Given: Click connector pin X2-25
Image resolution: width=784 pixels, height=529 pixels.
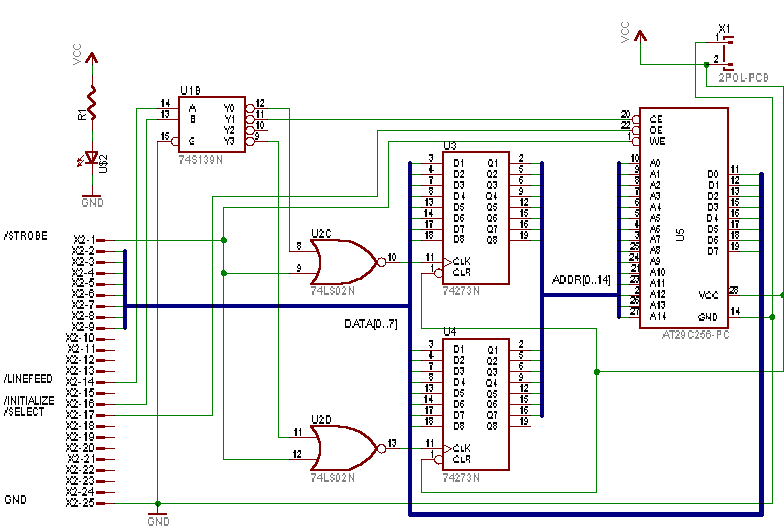Looking at the screenshot, I should [x=90, y=503].
